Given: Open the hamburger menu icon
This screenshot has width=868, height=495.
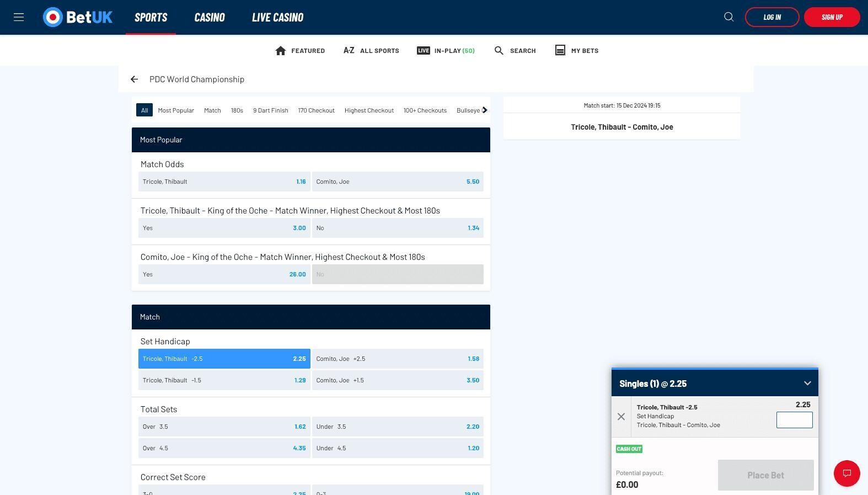Looking at the screenshot, I should [19, 17].
